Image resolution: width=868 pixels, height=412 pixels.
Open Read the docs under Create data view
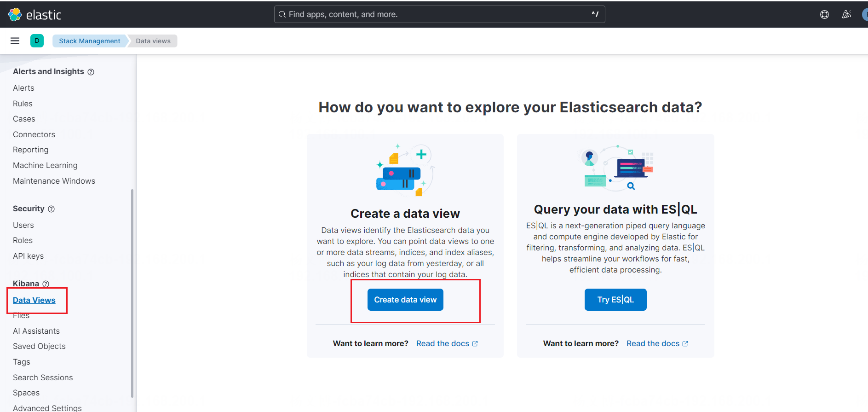[x=447, y=343]
